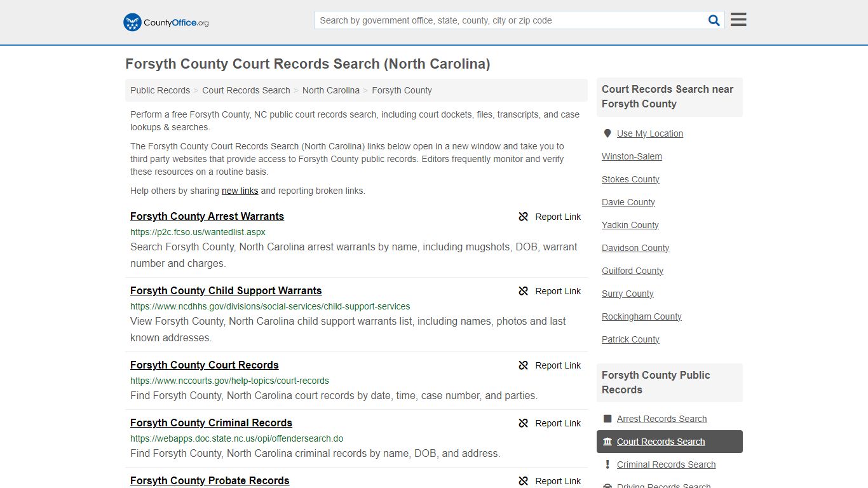Open Patrick County link
This screenshot has width=868, height=488.
630,339
